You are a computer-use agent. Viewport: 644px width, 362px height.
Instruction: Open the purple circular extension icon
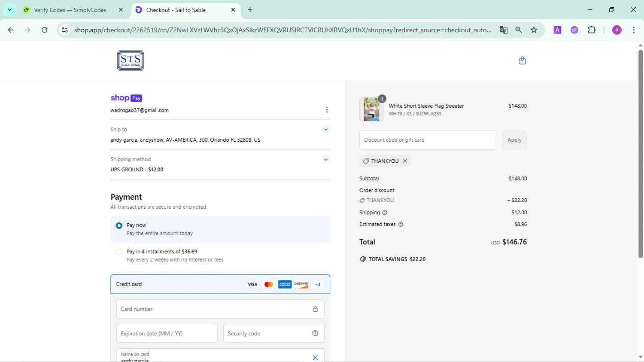click(x=574, y=30)
